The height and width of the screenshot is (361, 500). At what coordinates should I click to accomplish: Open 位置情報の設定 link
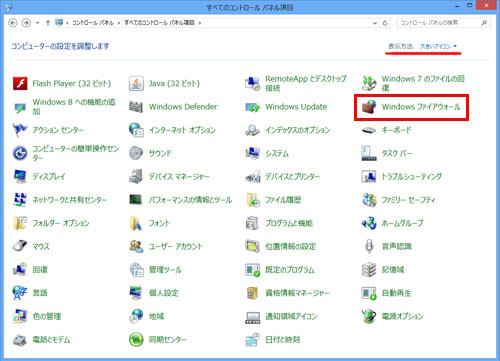(x=290, y=246)
